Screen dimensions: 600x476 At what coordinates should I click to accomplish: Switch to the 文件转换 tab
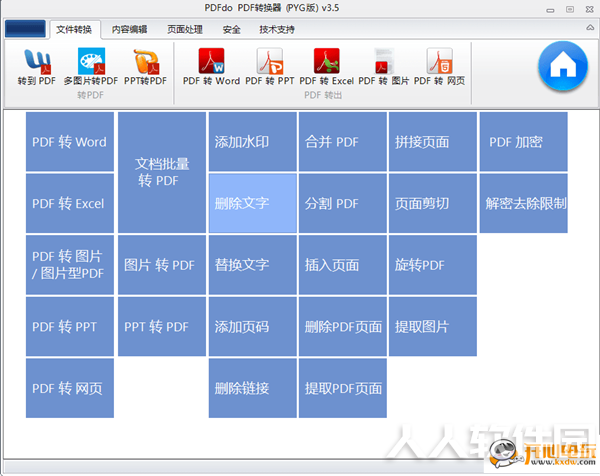pyautogui.click(x=74, y=29)
